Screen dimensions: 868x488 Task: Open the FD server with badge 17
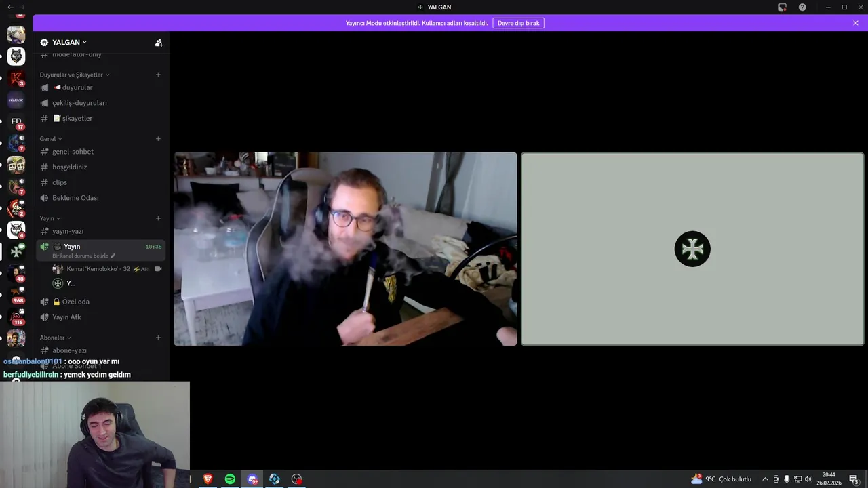tap(16, 121)
